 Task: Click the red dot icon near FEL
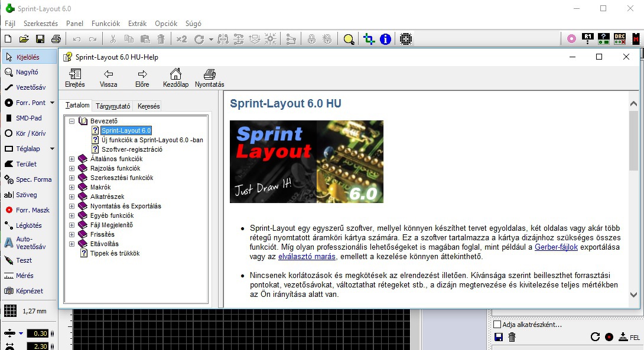pyautogui.click(x=609, y=337)
